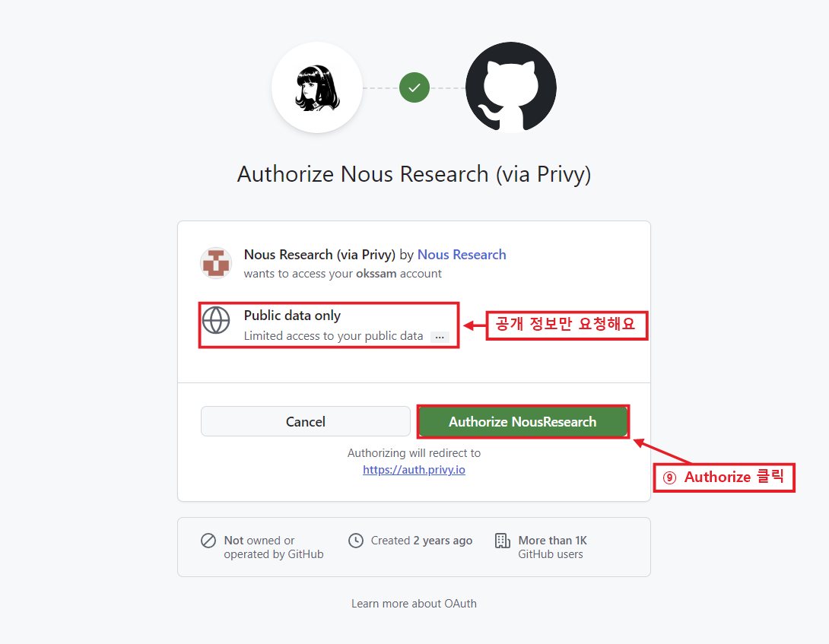Screen dimensions: 829x644
Task: Click the Authorize NousResearch button
Action: (x=522, y=421)
